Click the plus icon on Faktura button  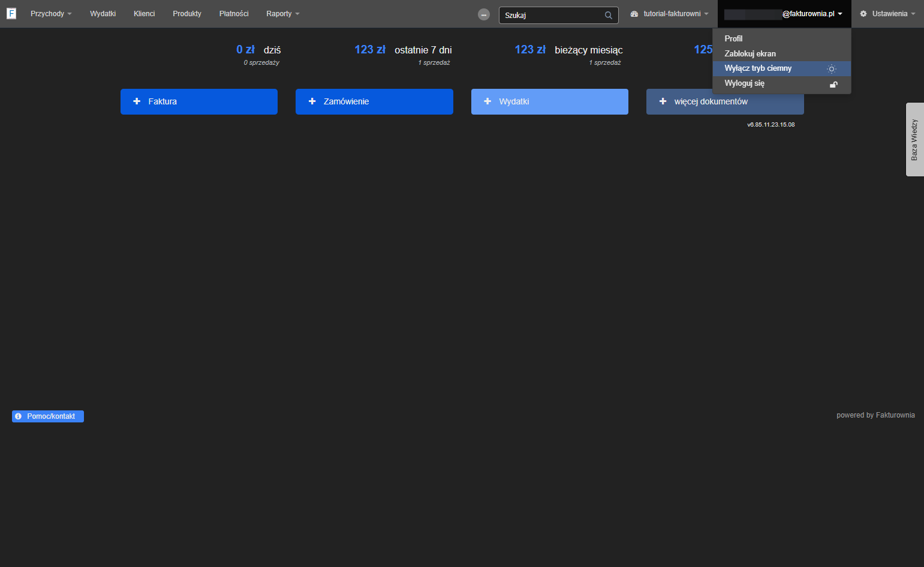[x=137, y=101]
